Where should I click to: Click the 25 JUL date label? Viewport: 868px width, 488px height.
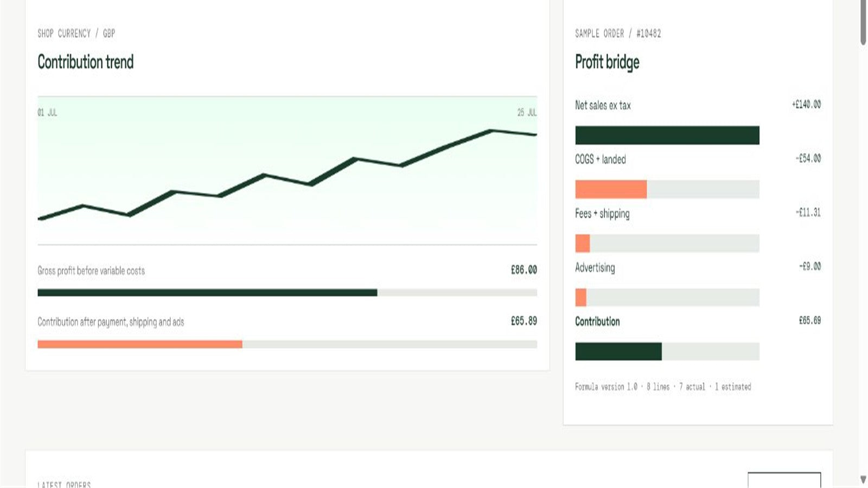pyautogui.click(x=527, y=112)
